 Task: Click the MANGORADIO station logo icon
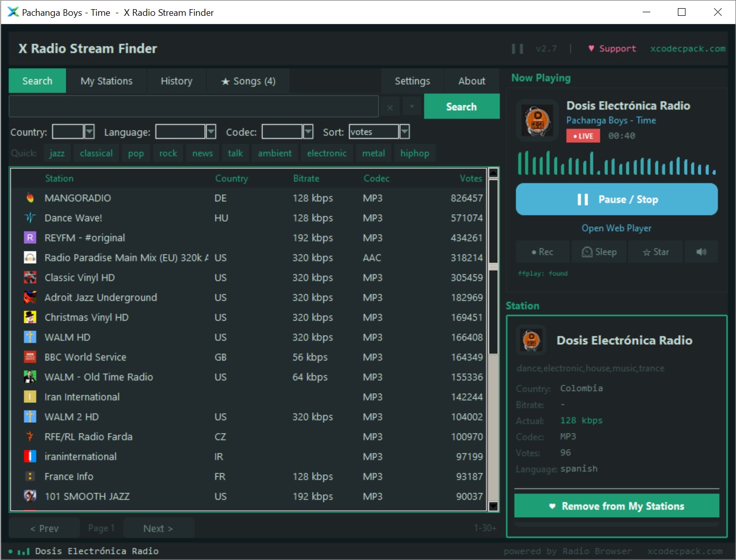pos(30,198)
